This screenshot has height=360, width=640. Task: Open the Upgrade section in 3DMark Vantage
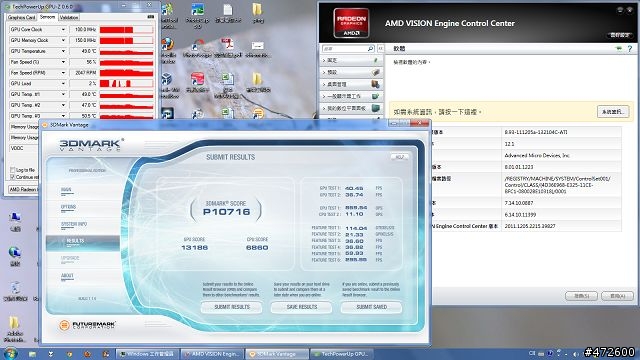[x=70, y=258]
